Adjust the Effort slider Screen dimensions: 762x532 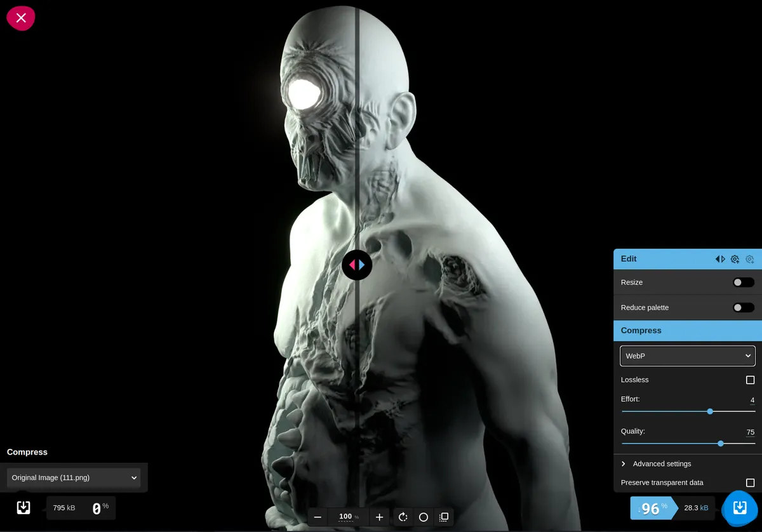pyautogui.click(x=688, y=411)
